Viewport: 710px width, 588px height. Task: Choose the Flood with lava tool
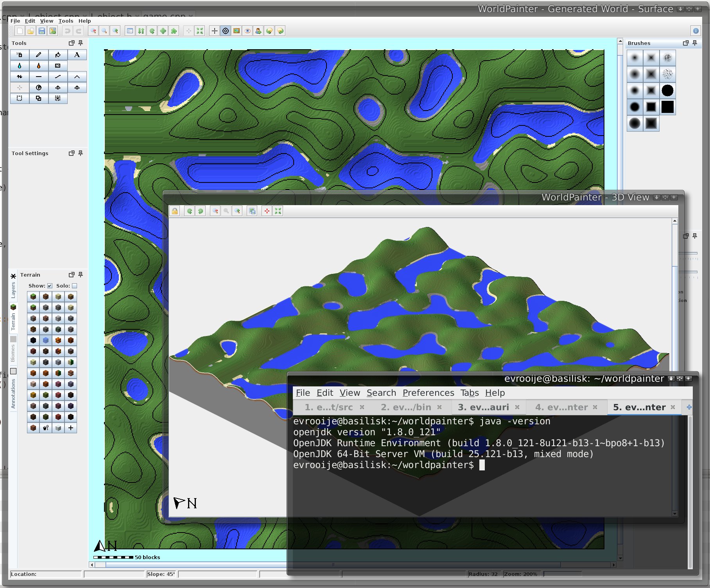point(38,66)
